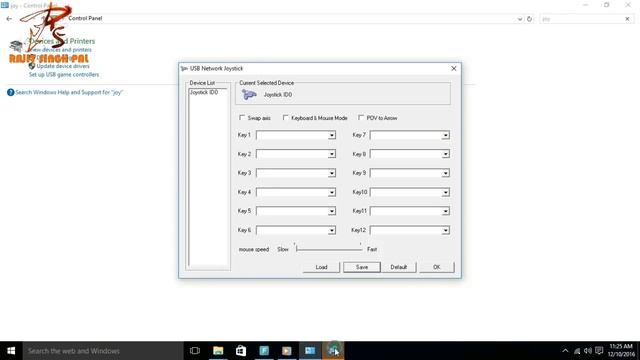Expand the Key 4 dropdown
The height and width of the screenshot is (360, 640).
(x=332, y=192)
